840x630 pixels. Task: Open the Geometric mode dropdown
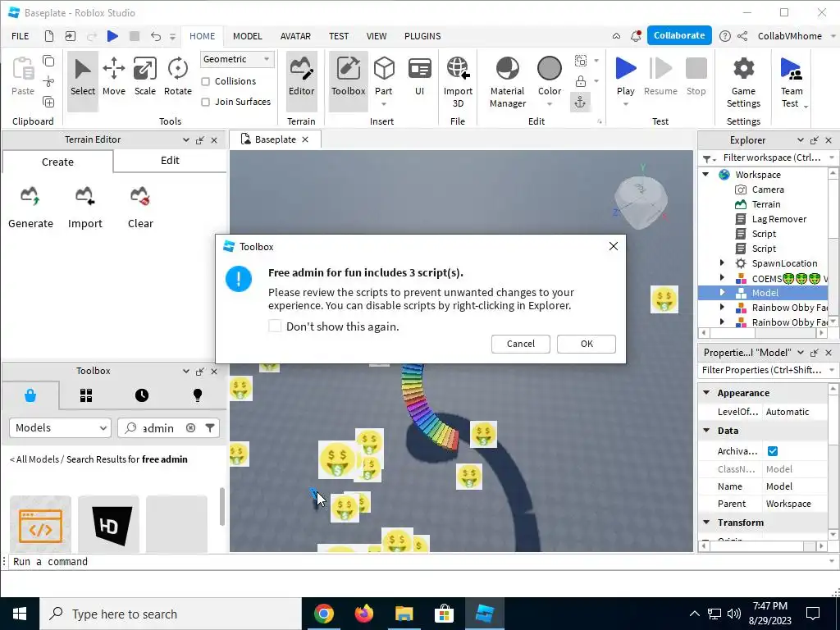237,59
